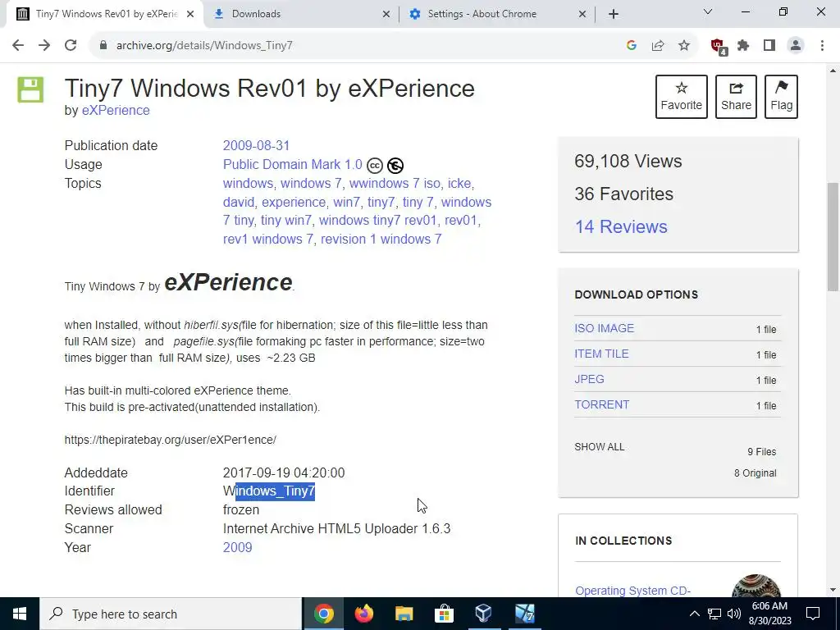Toggle the Chrome side panel icon
The width and height of the screenshot is (840, 630).
(x=769, y=46)
